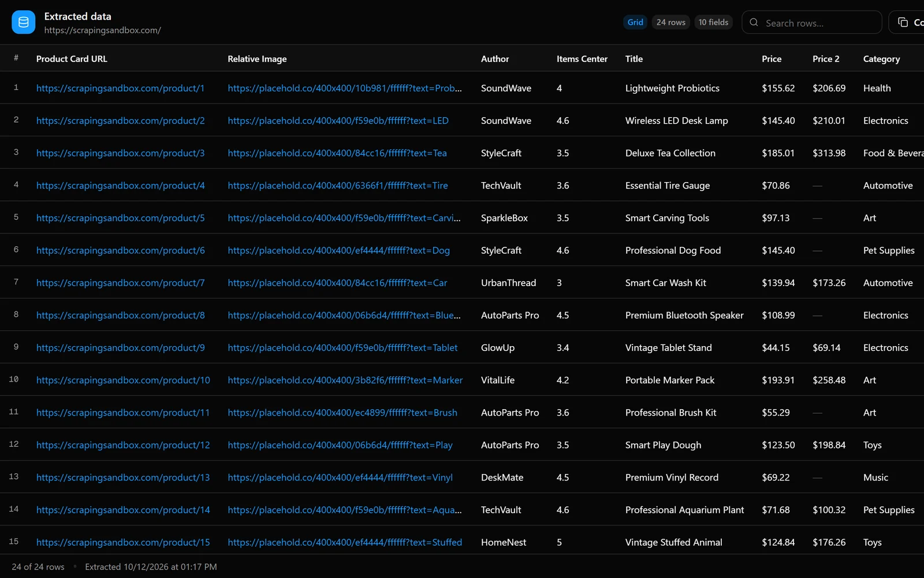Open the text=Vinyl placeholder image link
This screenshot has width=924, height=578.
pyautogui.click(x=340, y=477)
